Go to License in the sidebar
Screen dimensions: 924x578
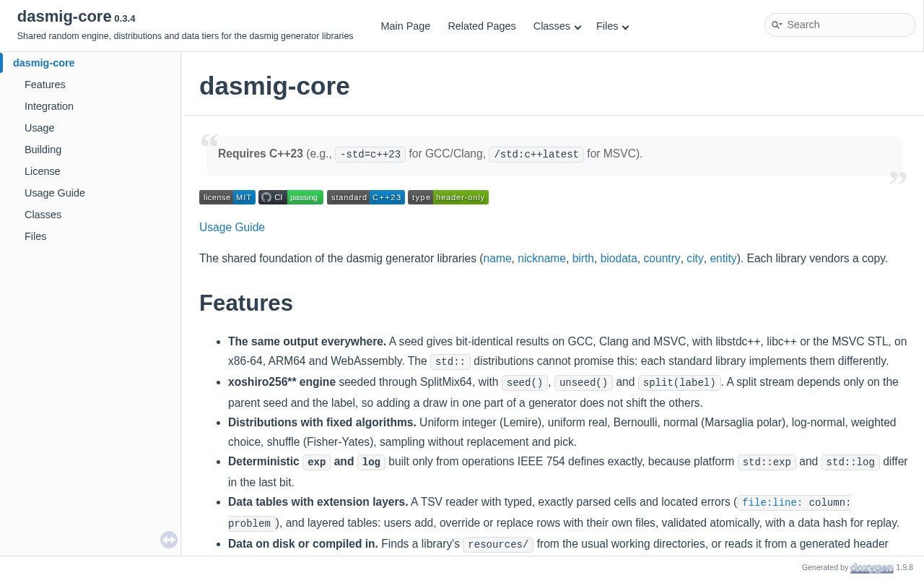43,171
